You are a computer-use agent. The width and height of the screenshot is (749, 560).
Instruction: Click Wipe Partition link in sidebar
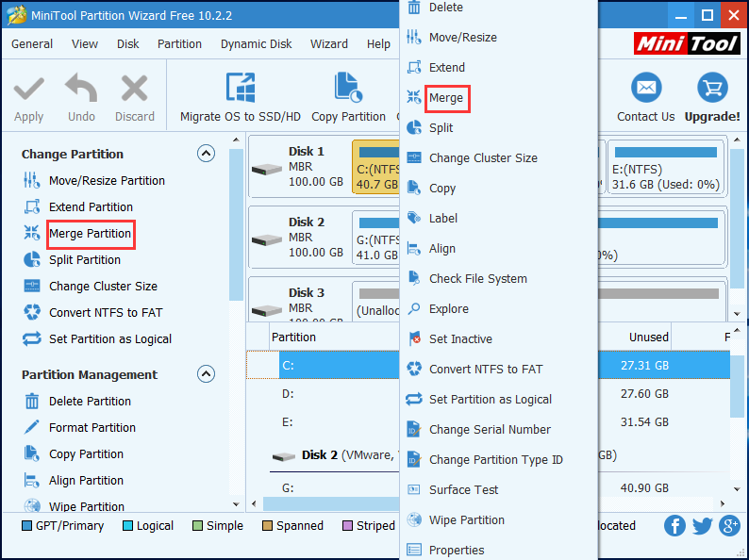point(87,506)
